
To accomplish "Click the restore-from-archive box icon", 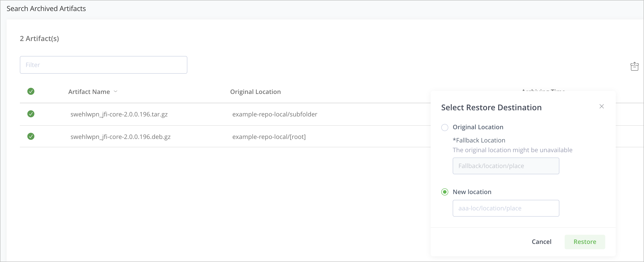I will pyautogui.click(x=634, y=67).
